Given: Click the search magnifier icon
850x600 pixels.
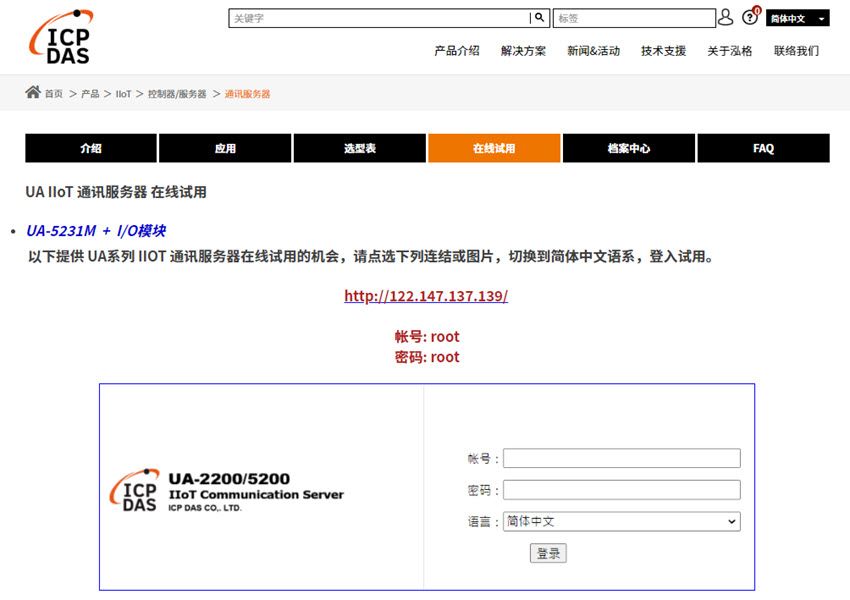Looking at the screenshot, I should 539,18.
